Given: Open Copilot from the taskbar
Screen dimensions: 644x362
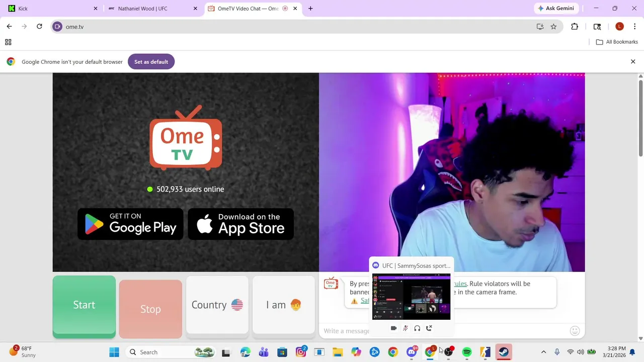Looking at the screenshot, I should click(356, 352).
